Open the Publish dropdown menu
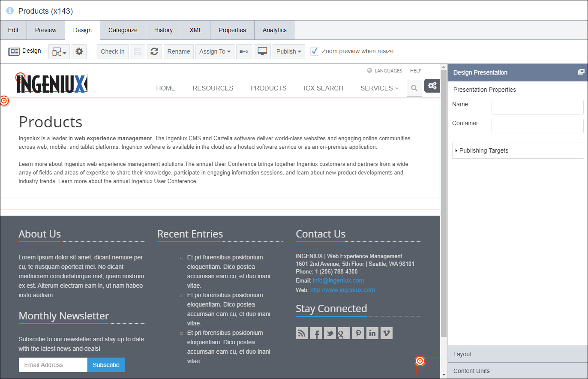Image resolution: width=588 pixels, height=379 pixels. [x=289, y=51]
